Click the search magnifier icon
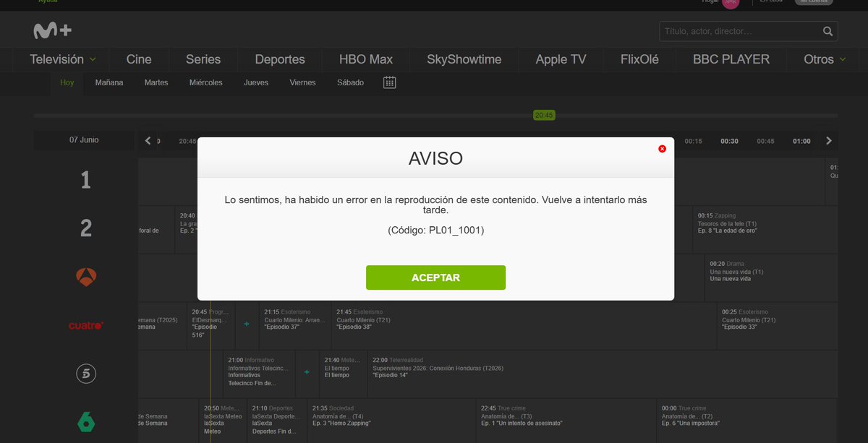868x443 pixels. (827, 31)
